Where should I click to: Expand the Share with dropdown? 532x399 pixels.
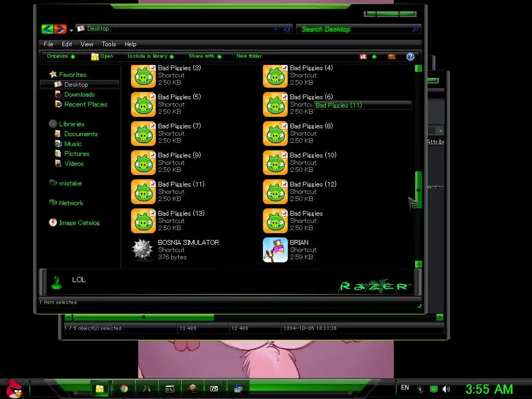tap(205, 56)
